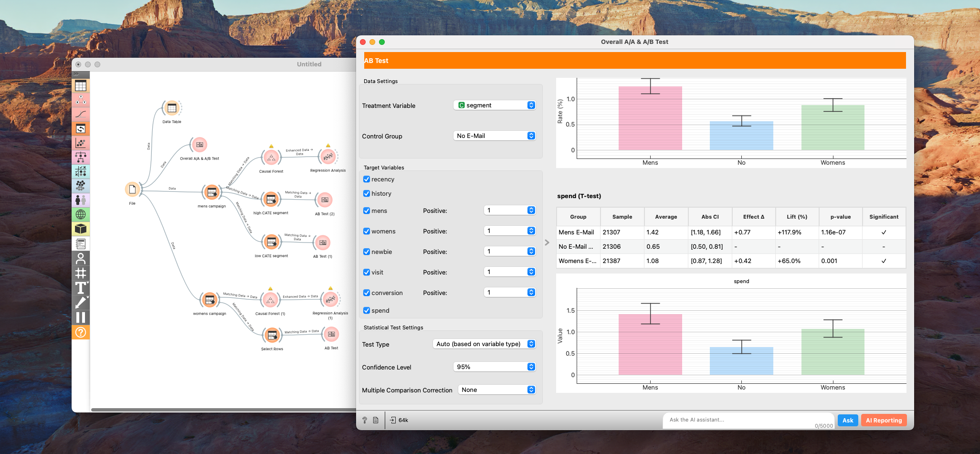
Task: Open the globe Geo category in sidebar
Action: click(x=81, y=215)
